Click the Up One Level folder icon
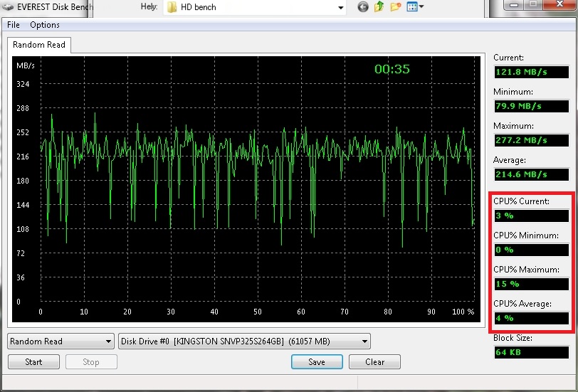 click(x=379, y=6)
